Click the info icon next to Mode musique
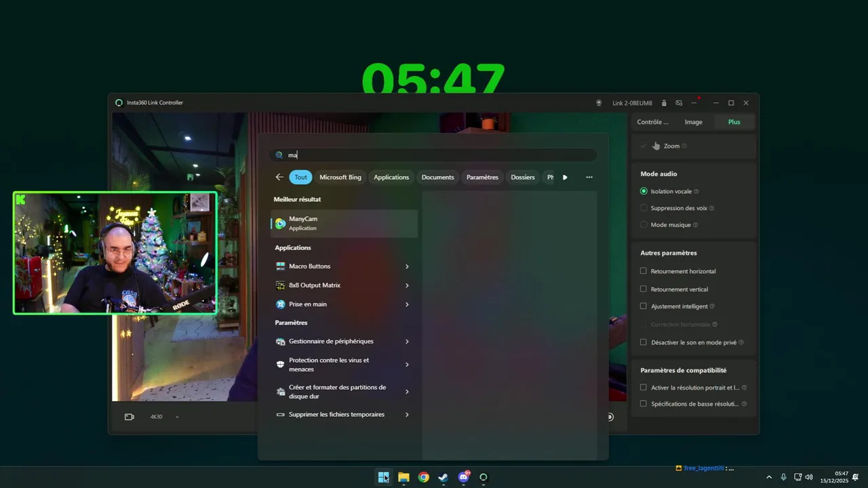868x488 pixels. tap(695, 225)
